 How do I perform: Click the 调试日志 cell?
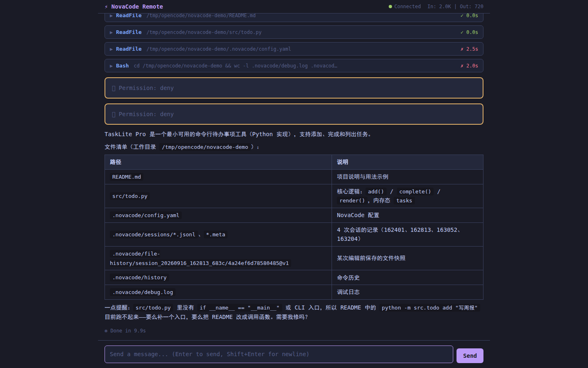pos(408,292)
